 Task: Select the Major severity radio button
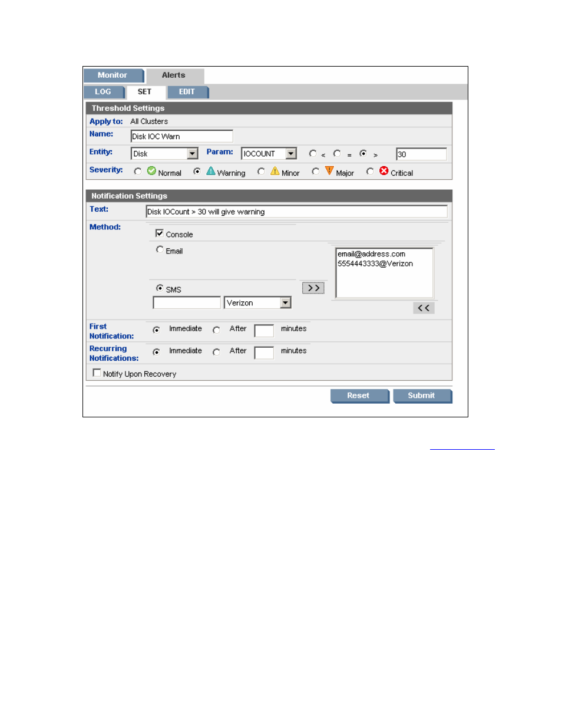316,172
